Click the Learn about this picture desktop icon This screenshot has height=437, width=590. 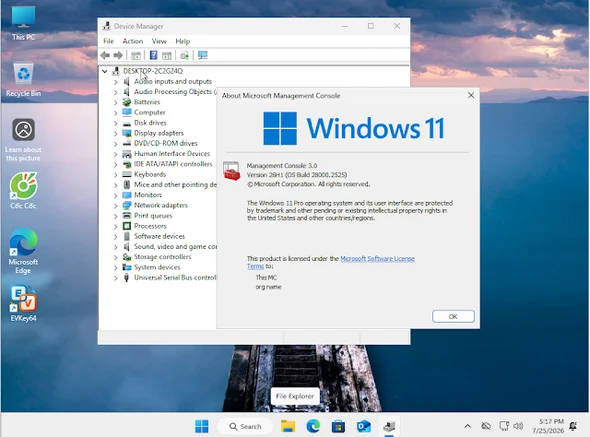(23, 140)
